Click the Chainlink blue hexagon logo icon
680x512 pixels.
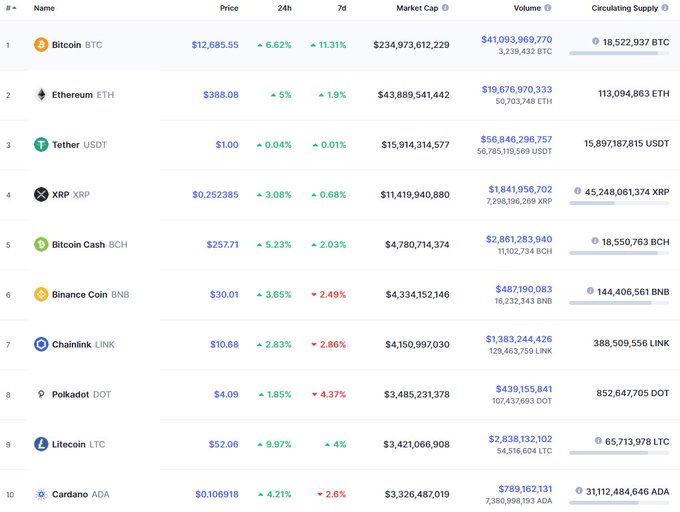41,344
